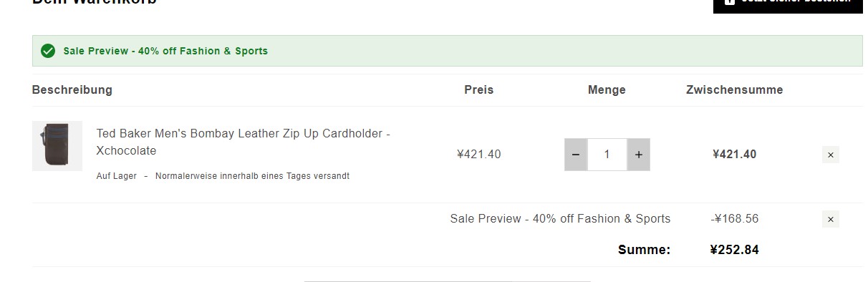Select the green Sale Preview banner text
Image resolution: width=868 pixels, height=282 pixels.
tap(165, 51)
